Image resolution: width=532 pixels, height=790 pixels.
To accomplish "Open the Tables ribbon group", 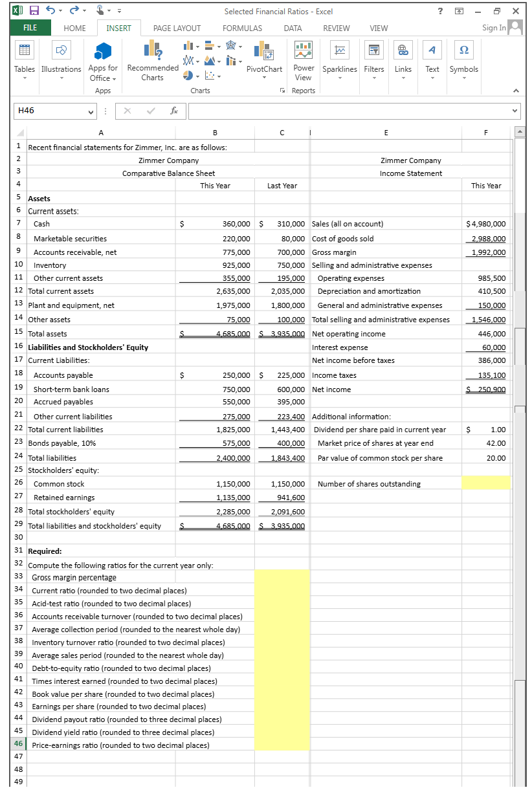I will pos(25,62).
